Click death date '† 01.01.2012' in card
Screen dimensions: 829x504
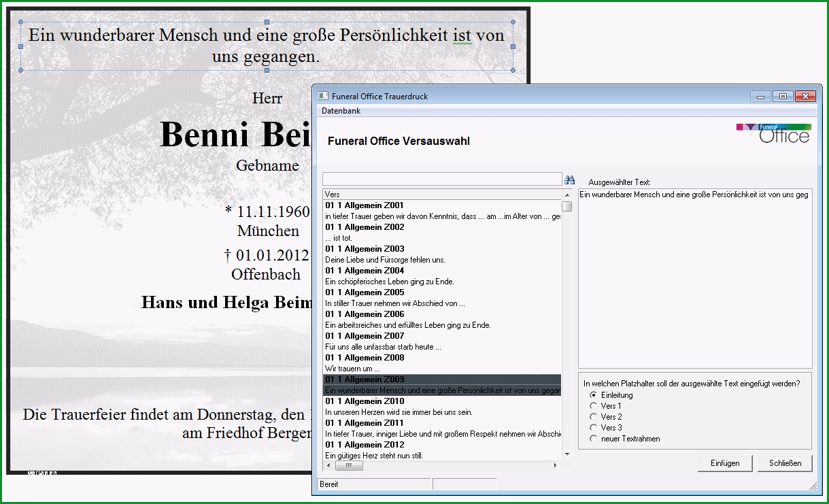[267, 256]
